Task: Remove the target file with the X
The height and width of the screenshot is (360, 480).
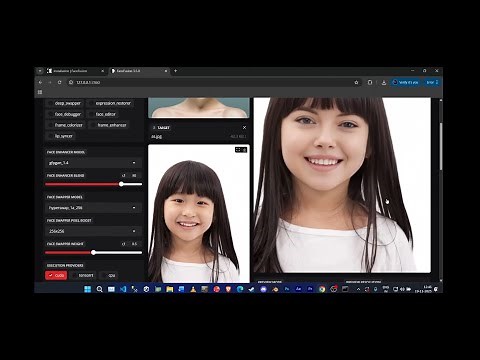Action: (244, 128)
